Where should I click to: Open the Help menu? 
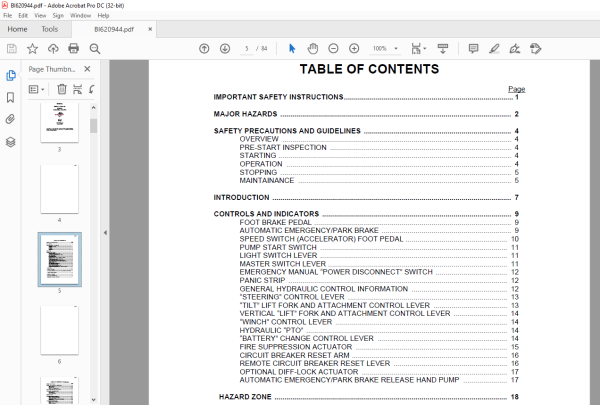[103, 15]
